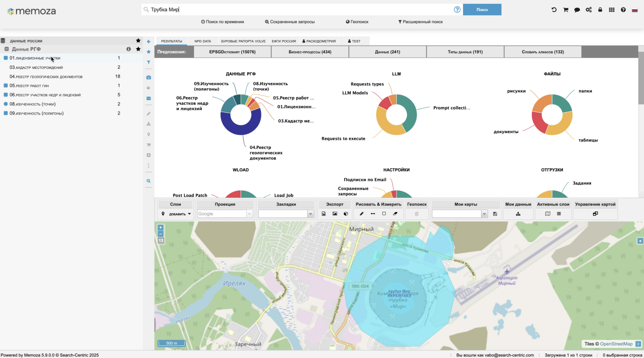644x358 pixels.
Task: Switch to the Test tab
Action: pyautogui.click(x=354, y=41)
